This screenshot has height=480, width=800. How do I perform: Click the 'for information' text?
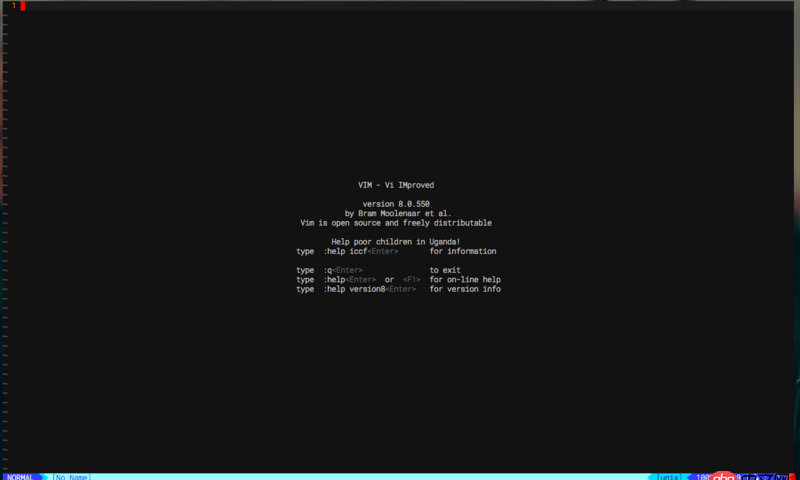(463, 251)
